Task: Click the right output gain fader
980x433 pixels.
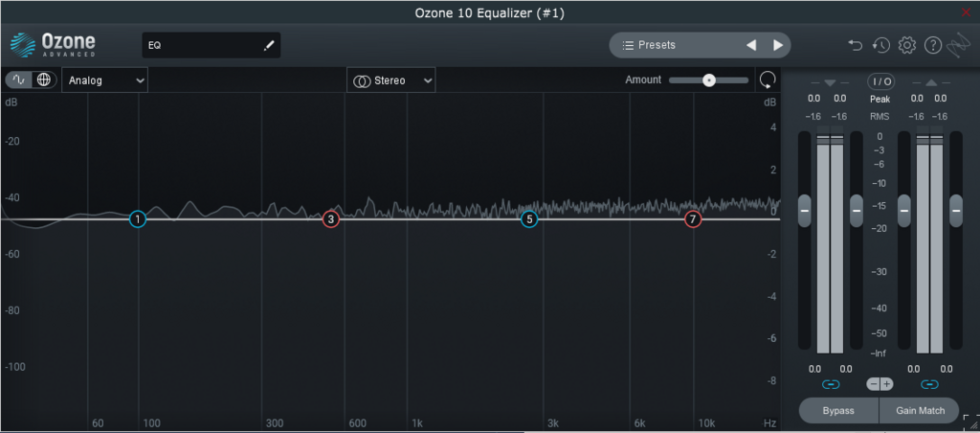Action: pyautogui.click(x=956, y=210)
